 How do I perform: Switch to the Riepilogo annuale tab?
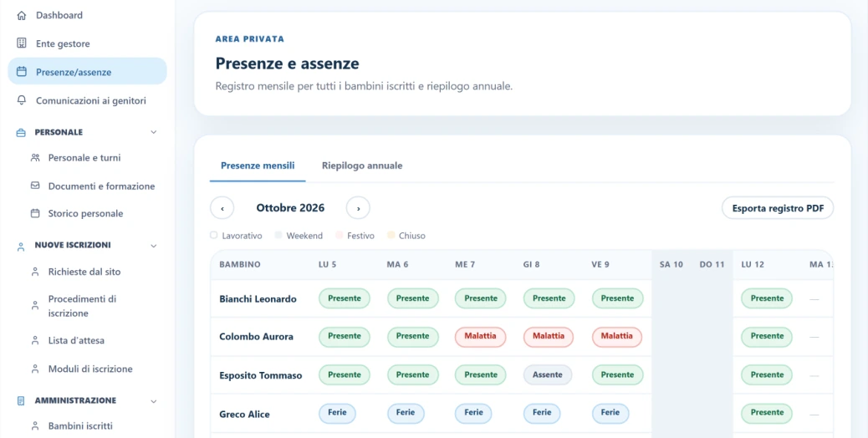point(362,166)
